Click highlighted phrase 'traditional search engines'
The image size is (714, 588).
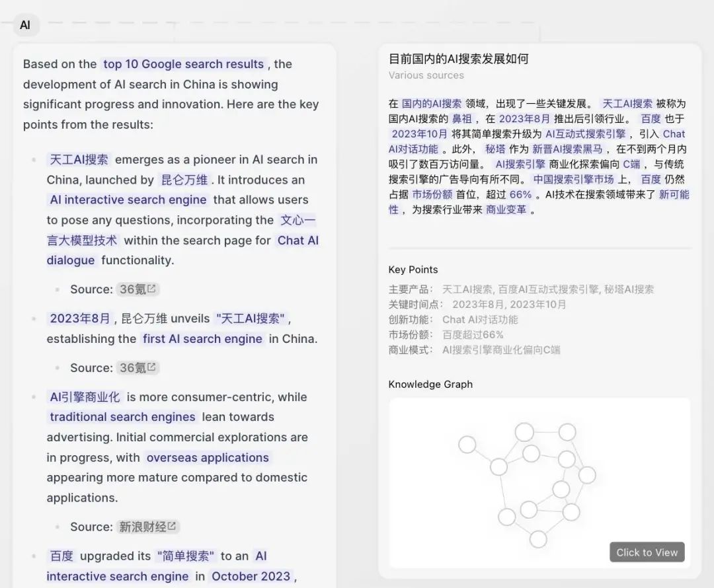coord(122,418)
